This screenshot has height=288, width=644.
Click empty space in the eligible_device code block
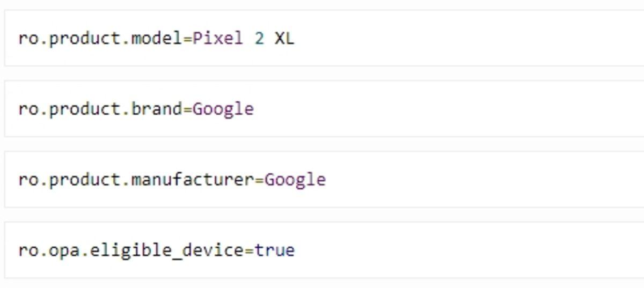pos(456,250)
